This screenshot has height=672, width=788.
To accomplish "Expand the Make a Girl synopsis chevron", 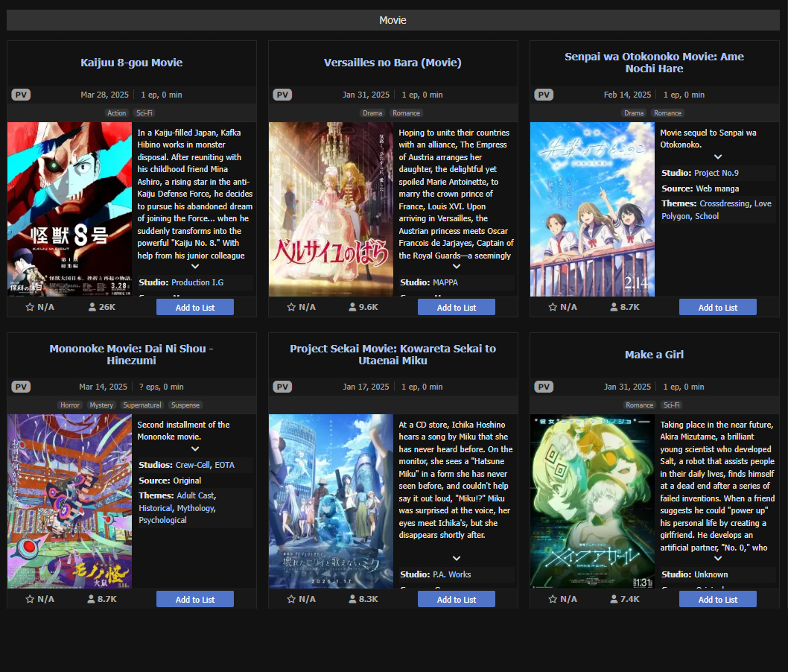I will tap(718, 558).
